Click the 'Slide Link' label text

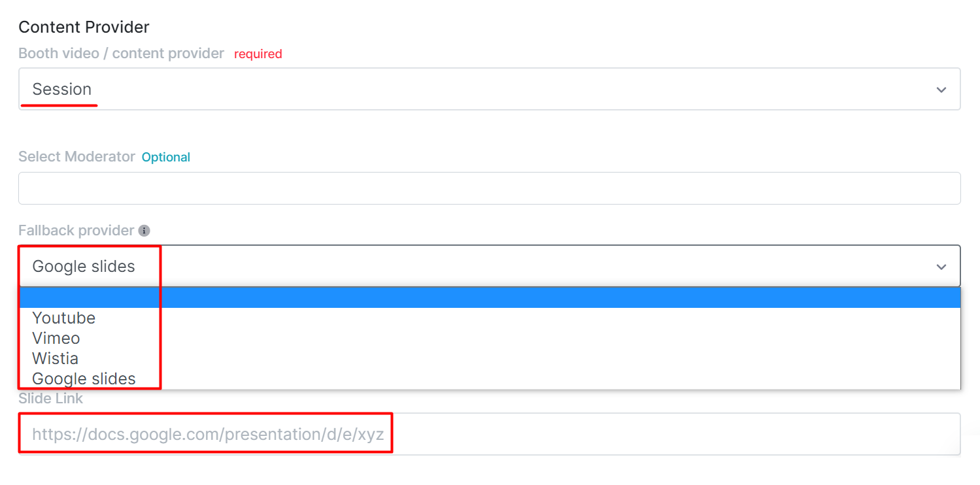click(x=50, y=398)
